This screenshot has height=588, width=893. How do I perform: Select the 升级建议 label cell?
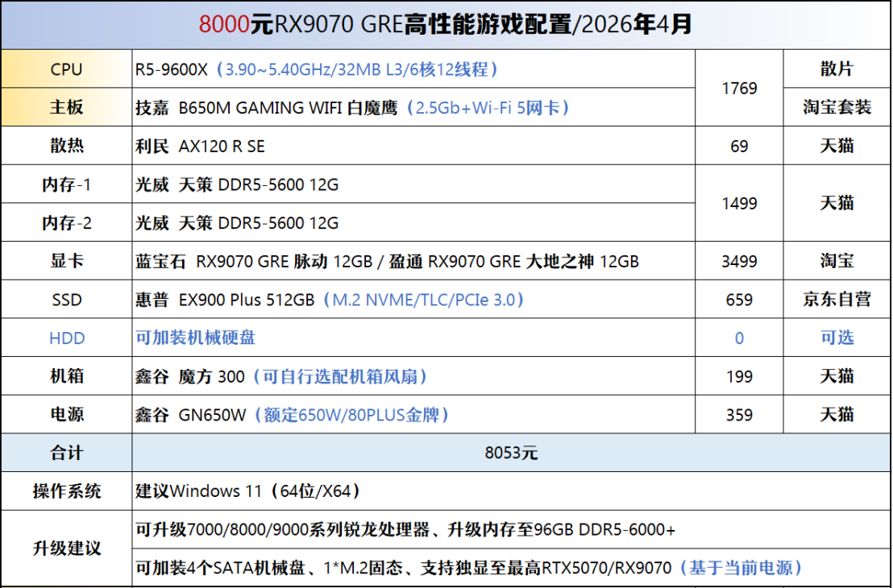(x=67, y=549)
